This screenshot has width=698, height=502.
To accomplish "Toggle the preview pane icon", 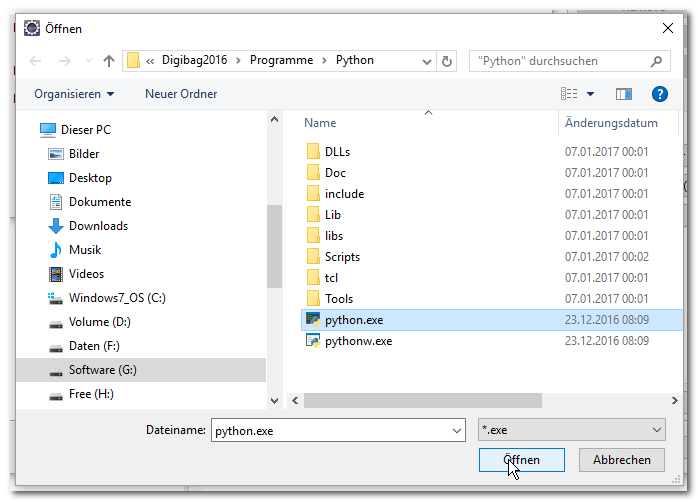I will pos(624,94).
